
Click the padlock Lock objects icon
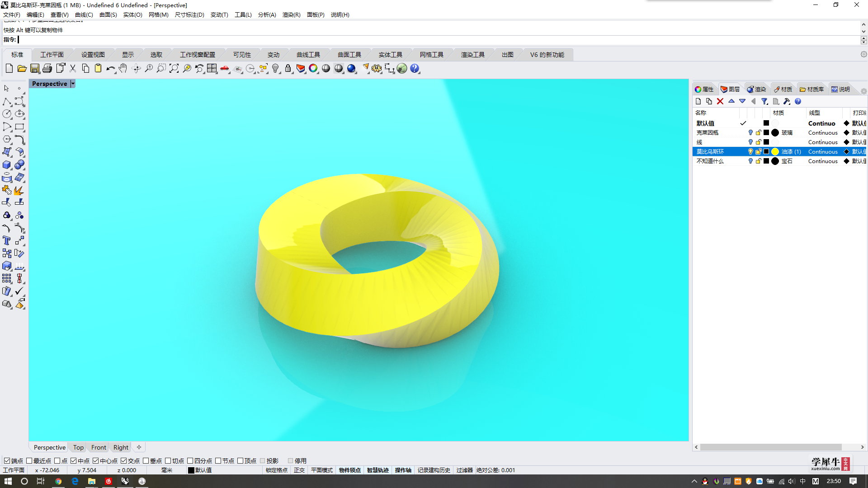pyautogui.click(x=288, y=69)
